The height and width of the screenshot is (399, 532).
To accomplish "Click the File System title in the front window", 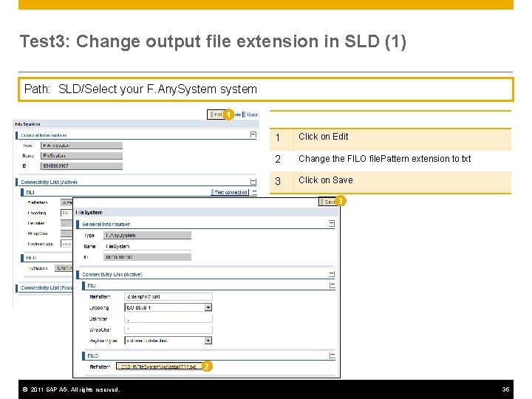I will click(89, 212).
